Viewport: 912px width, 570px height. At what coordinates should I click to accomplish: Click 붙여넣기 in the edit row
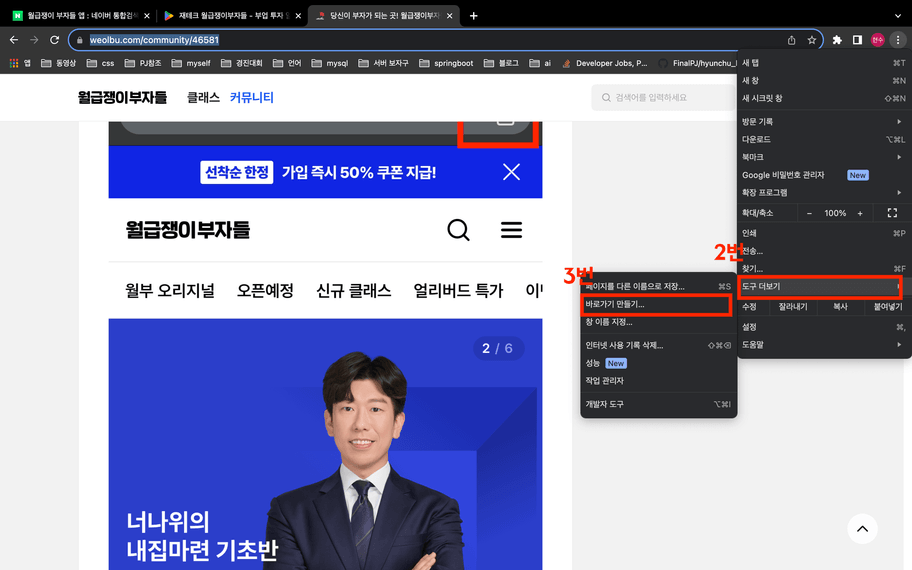click(x=888, y=307)
